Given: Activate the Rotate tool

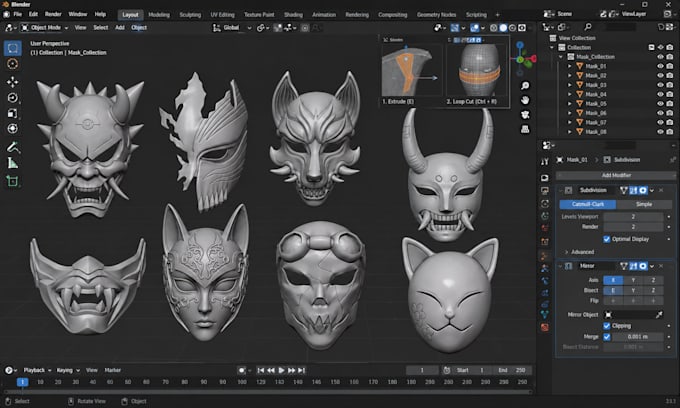Looking at the screenshot, I should point(13,98).
